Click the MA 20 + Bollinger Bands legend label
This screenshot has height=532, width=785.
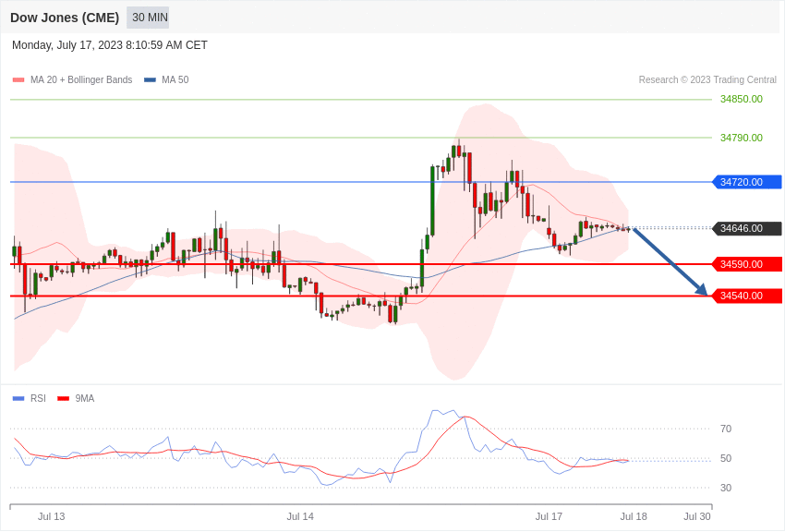81,80
